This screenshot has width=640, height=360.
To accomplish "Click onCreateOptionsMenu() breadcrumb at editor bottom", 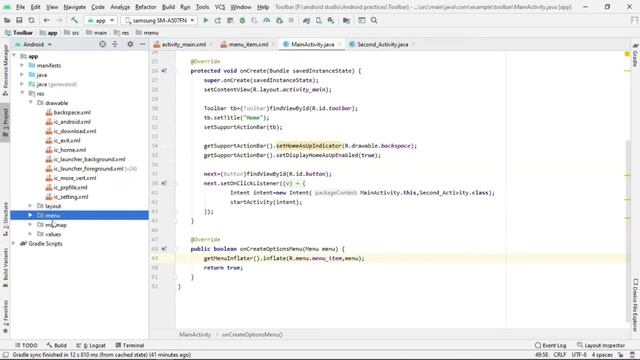I will [x=252, y=335].
